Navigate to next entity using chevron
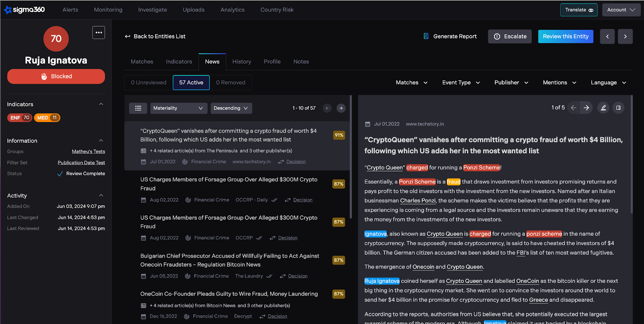This screenshot has height=324, width=644. tap(625, 37)
